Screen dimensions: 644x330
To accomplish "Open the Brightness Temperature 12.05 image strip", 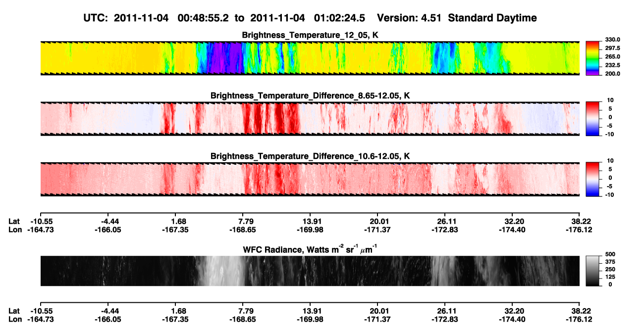I will [310, 58].
